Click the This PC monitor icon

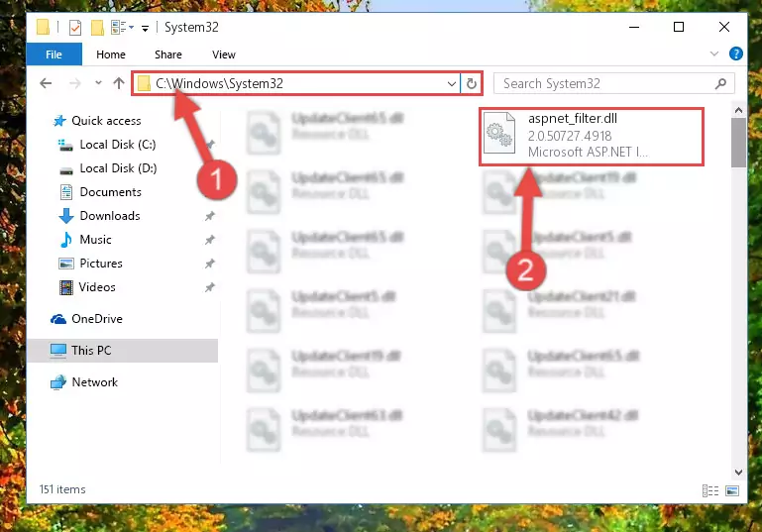click(x=58, y=351)
